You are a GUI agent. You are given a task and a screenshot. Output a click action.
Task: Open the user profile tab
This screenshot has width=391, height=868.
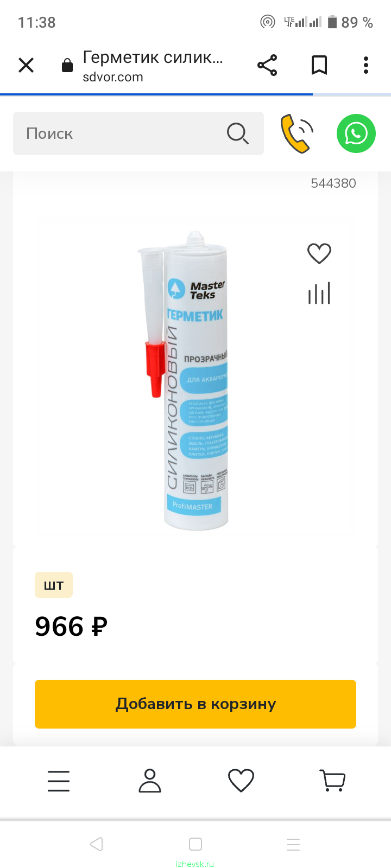[150, 781]
